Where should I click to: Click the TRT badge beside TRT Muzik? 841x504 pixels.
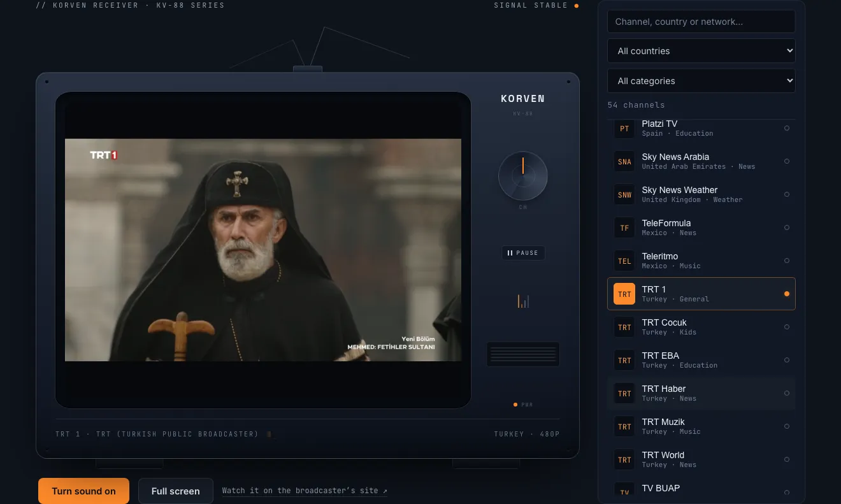tap(624, 426)
